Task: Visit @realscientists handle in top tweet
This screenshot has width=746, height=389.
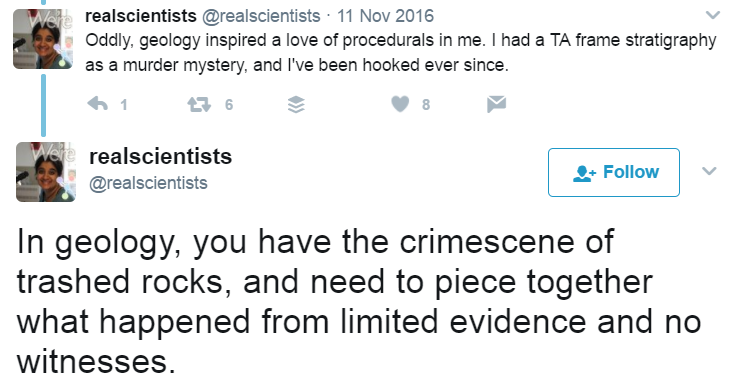Action: (x=261, y=16)
